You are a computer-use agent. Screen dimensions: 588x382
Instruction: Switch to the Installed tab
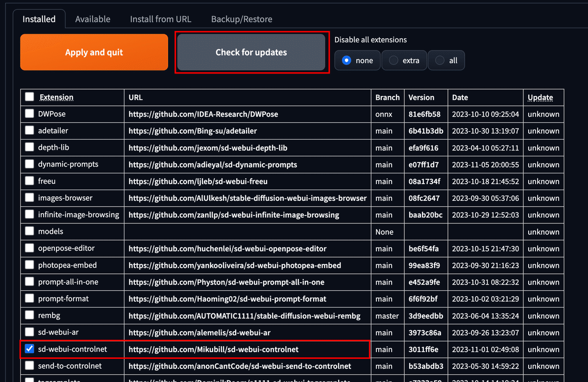tap(39, 19)
